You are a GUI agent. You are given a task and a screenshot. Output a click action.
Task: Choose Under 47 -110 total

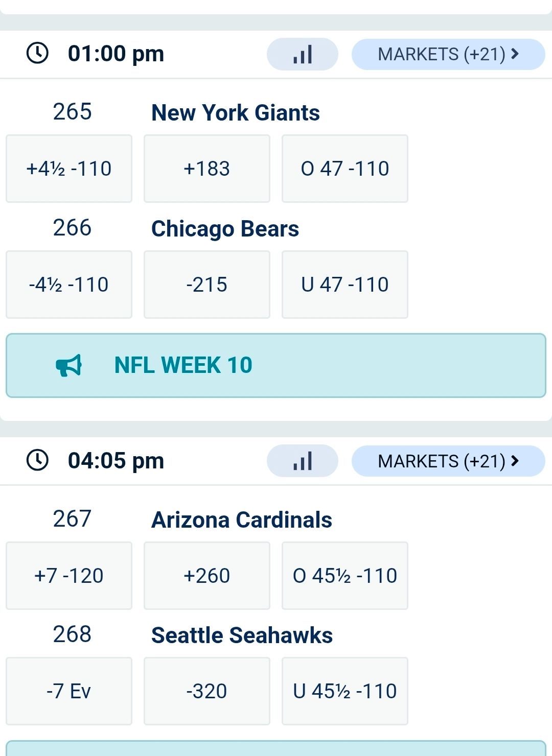(x=344, y=285)
